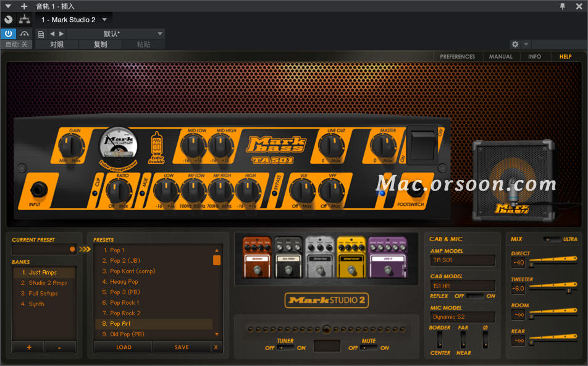Click the SAVE preset button
Viewport: 588px width, 366px height.
pyautogui.click(x=182, y=347)
